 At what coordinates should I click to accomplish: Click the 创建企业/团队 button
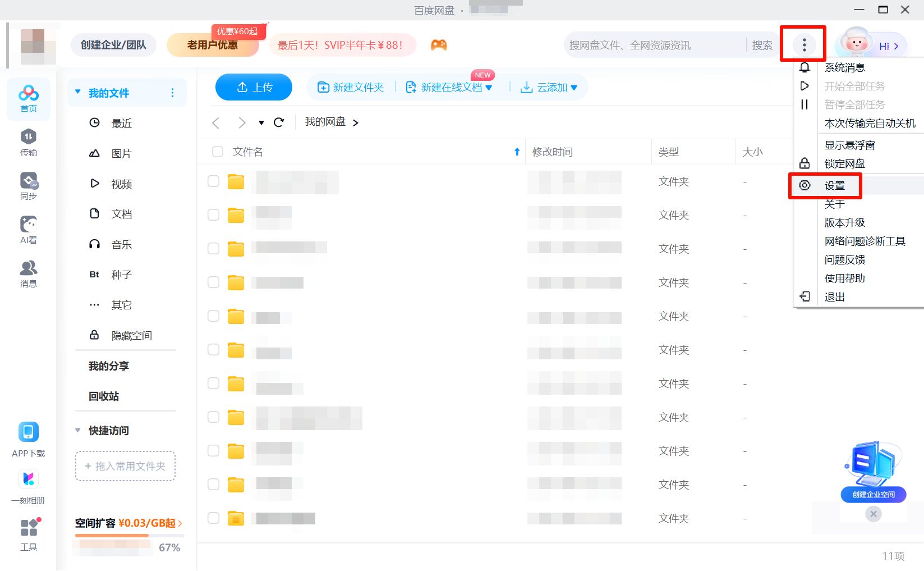[x=113, y=45]
